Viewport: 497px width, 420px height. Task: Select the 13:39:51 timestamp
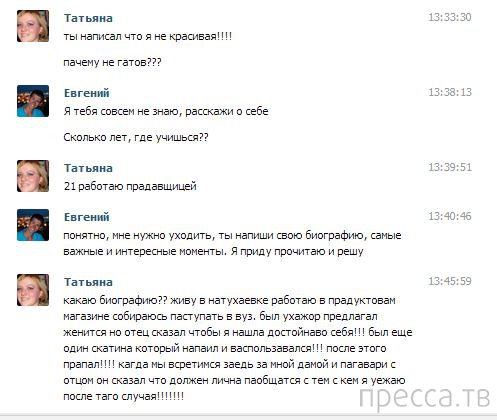coord(450,167)
